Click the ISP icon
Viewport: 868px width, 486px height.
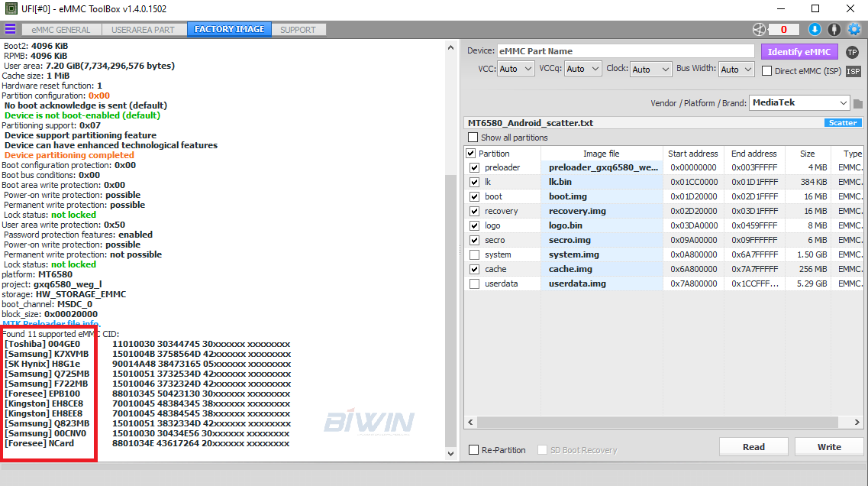click(853, 71)
